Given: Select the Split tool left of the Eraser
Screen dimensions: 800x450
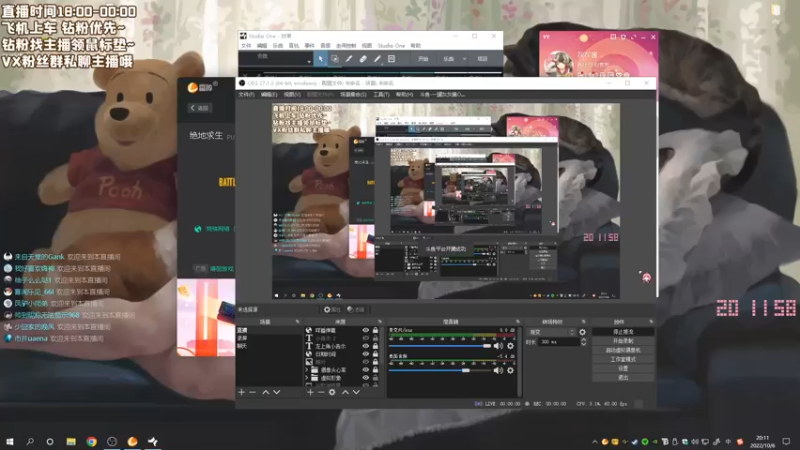Looking at the screenshot, I should [x=349, y=59].
